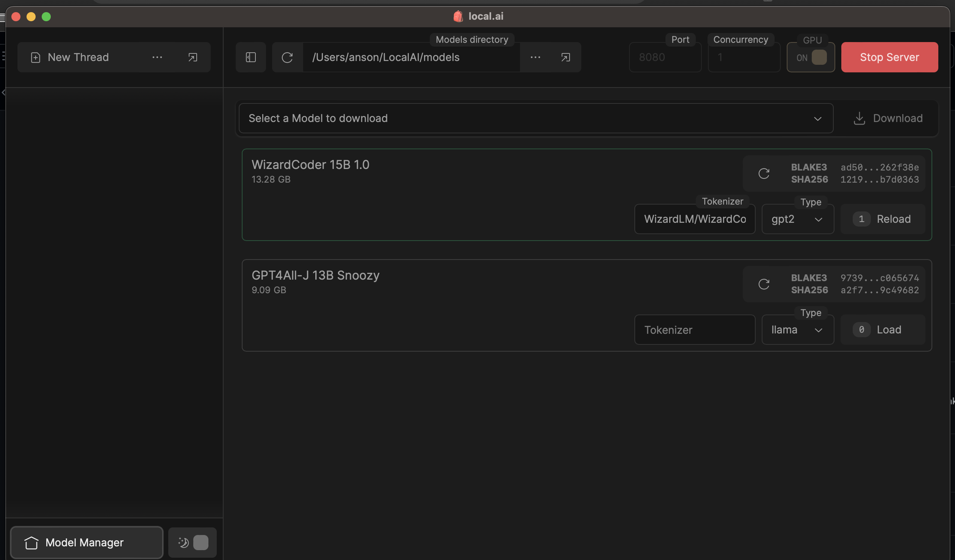Image resolution: width=955 pixels, height=560 pixels.
Task: Open models directory in file explorer
Action: [x=565, y=57]
